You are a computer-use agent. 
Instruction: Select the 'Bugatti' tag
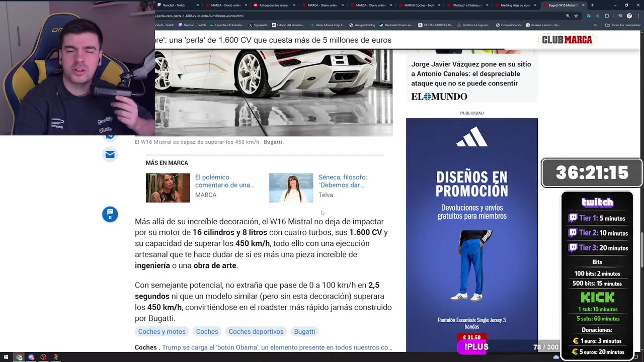(x=304, y=331)
